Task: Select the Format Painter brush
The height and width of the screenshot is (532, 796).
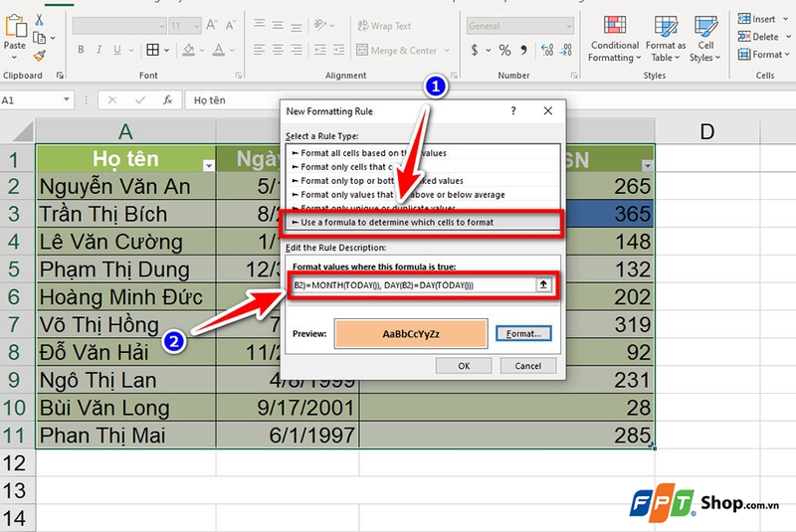Action: tap(39, 56)
